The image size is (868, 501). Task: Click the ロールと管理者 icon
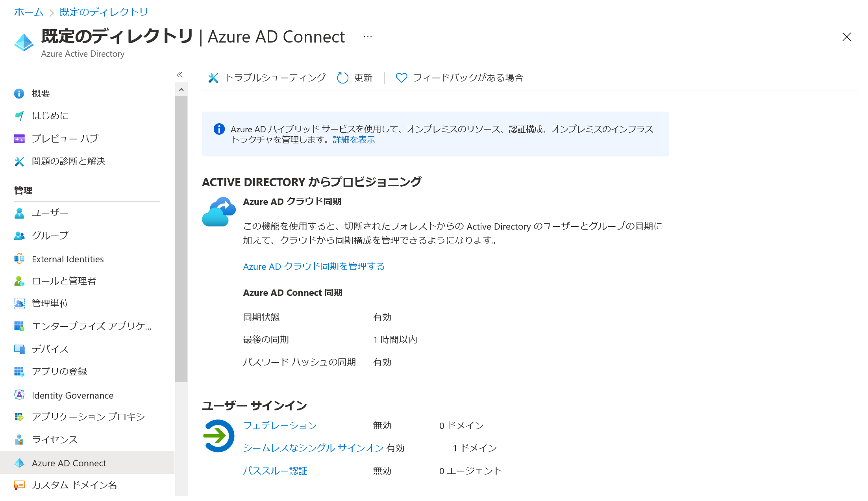pyautogui.click(x=19, y=281)
